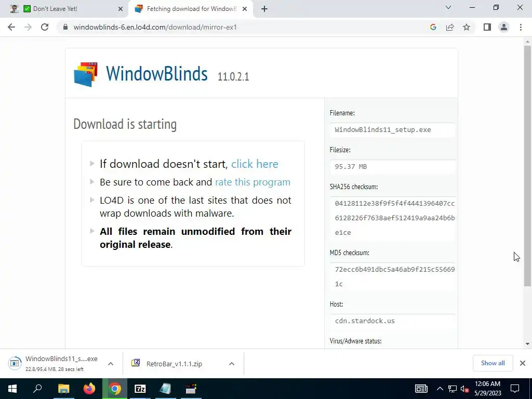This screenshot has width=532, height=399.
Task: Open the news widget tray icon
Action: coord(421,389)
